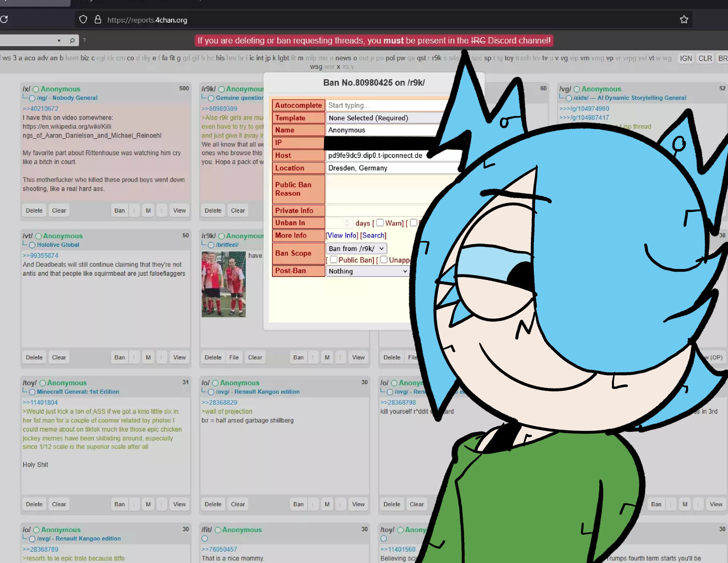Select radio next to /britfeel/ subject
This screenshot has width=728, height=563.
211,245
